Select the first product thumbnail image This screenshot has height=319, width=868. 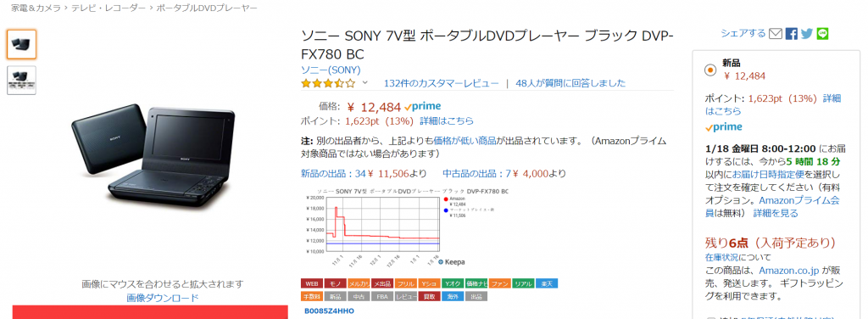click(21, 44)
